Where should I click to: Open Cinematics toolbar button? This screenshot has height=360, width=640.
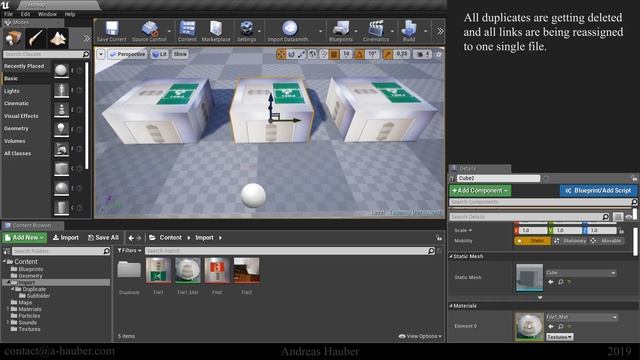[376, 31]
